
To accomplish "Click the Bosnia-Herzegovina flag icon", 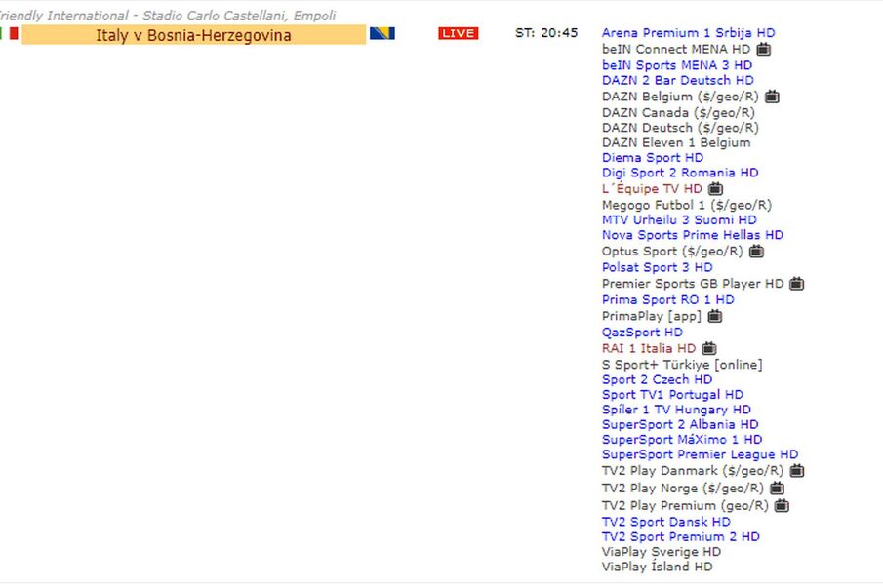I will tap(382, 33).
